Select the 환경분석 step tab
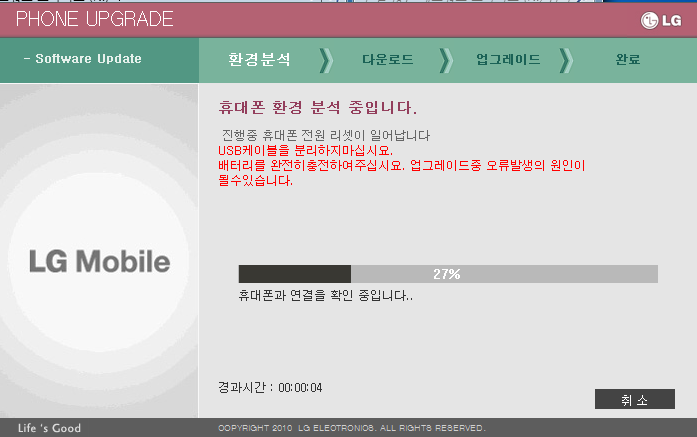The image size is (697, 437). (259, 60)
